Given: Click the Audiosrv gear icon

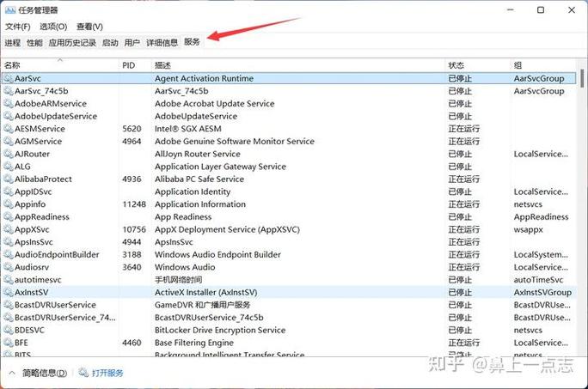Looking at the screenshot, I should pos(9,267).
